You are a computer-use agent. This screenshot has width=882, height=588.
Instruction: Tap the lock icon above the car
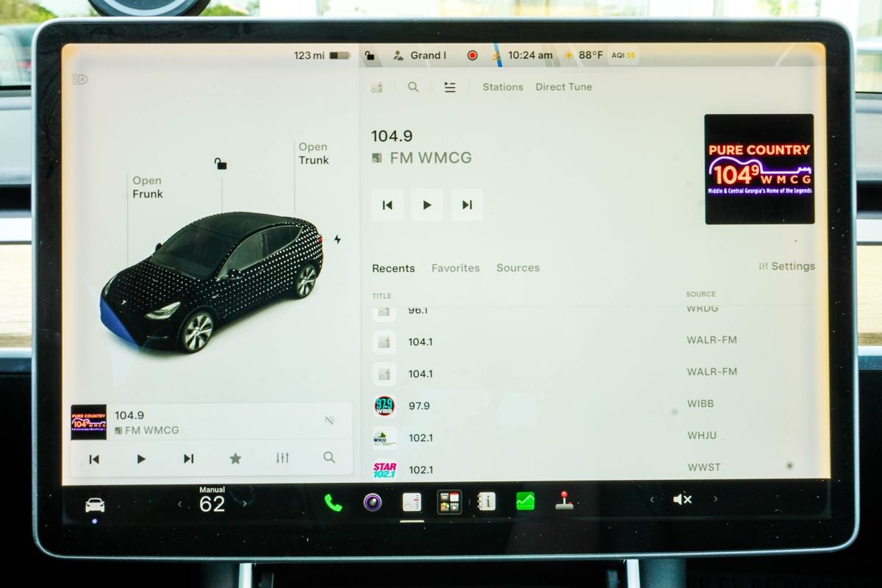point(220,163)
